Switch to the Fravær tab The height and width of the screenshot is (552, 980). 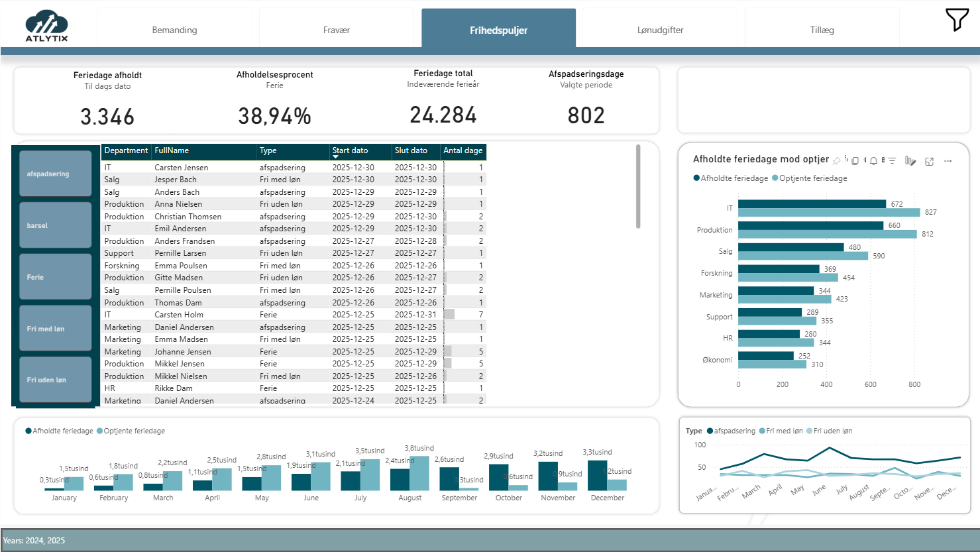(x=337, y=30)
